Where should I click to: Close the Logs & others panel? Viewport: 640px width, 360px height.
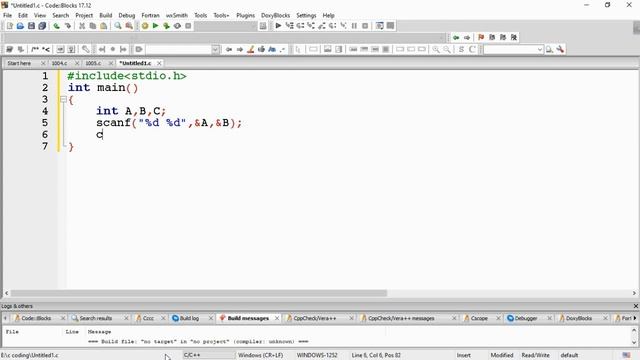tap(636, 306)
